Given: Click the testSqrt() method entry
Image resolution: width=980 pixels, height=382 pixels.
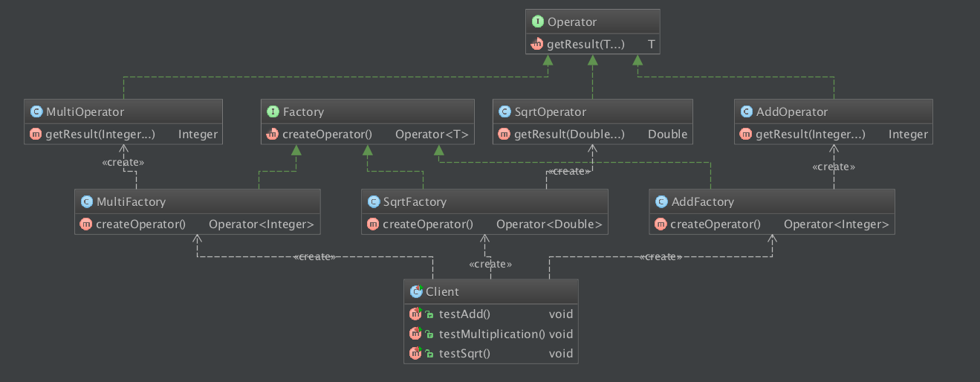Looking at the screenshot, I should click(465, 354).
